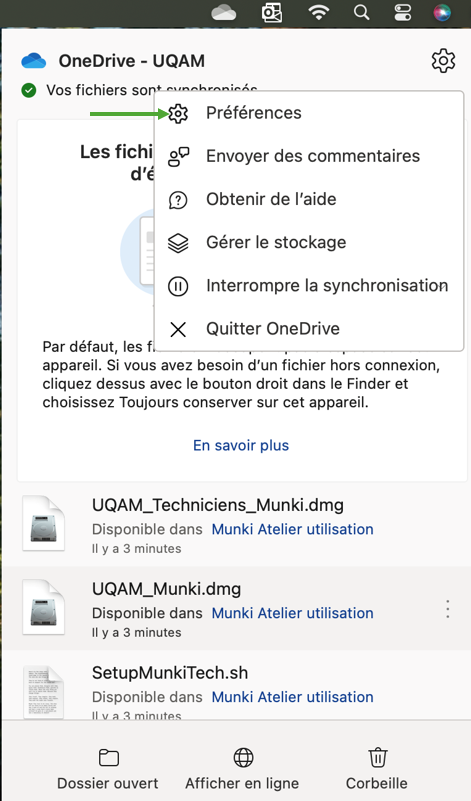This screenshot has height=801, width=471.
Task: Launch Siri from menu bar
Action: click(442, 12)
